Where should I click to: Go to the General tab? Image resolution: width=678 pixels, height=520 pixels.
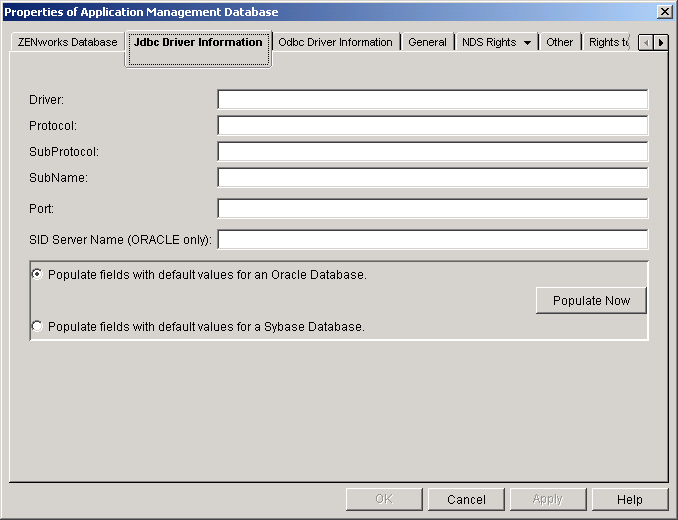click(x=427, y=42)
